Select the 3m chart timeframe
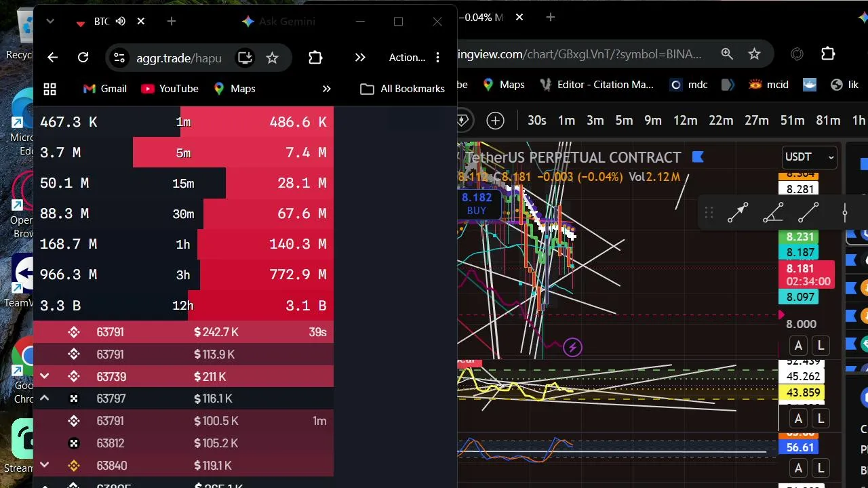 (x=595, y=121)
